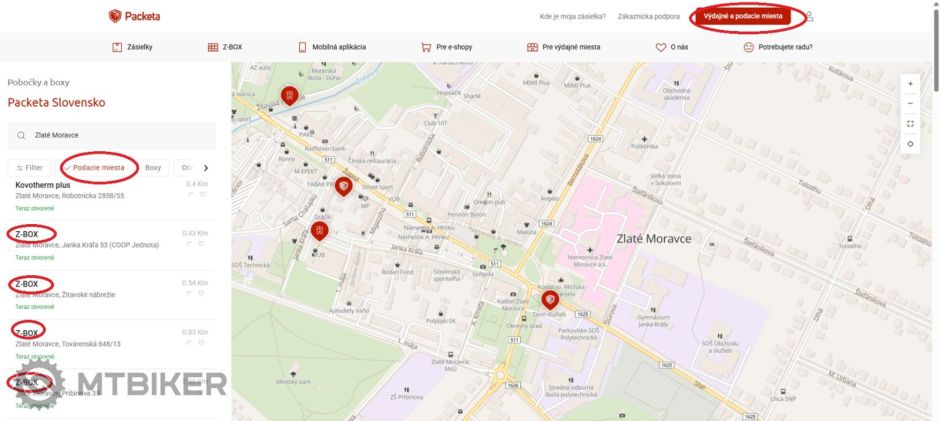Click the search magnifier icon
The height and width of the screenshot is (421, 940).
coord(21,135)
